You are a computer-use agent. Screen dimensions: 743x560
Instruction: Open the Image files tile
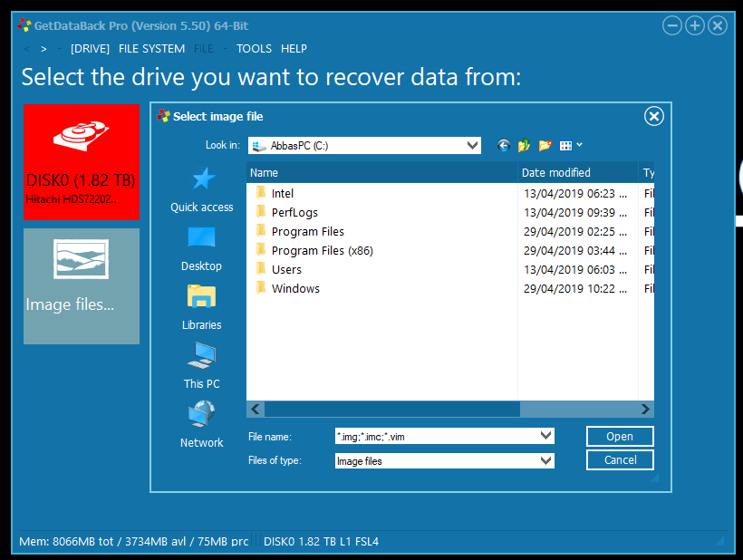point(82,286)
